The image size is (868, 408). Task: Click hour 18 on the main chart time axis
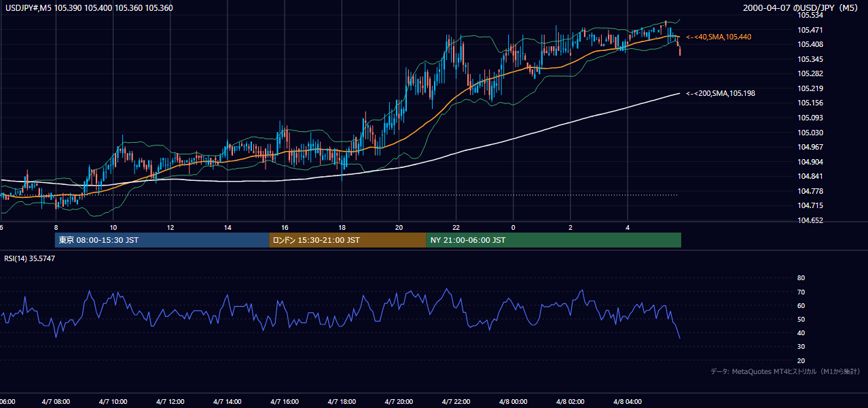[x=342, y=227]
